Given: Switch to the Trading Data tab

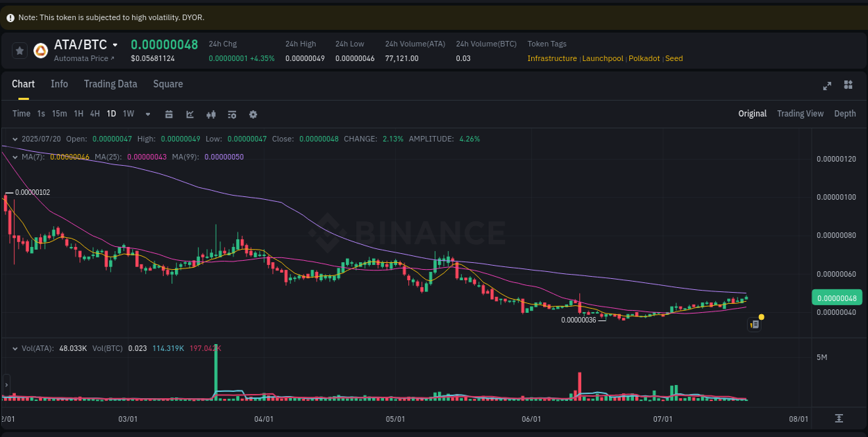Looking at the screenshot, I should point(110,84).
